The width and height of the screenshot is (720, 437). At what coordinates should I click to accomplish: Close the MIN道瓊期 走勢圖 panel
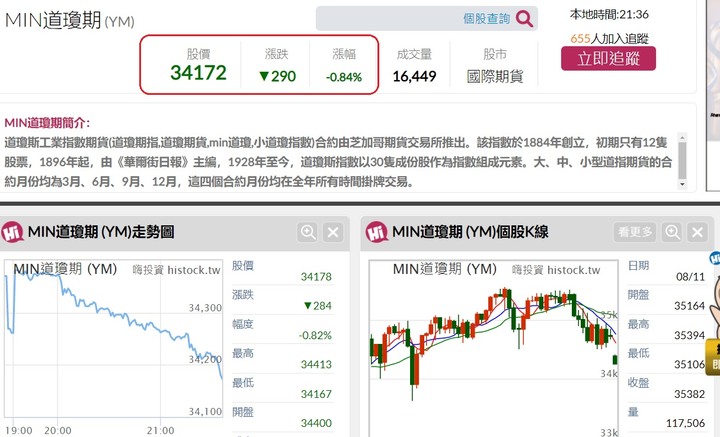tap(333, 232)
